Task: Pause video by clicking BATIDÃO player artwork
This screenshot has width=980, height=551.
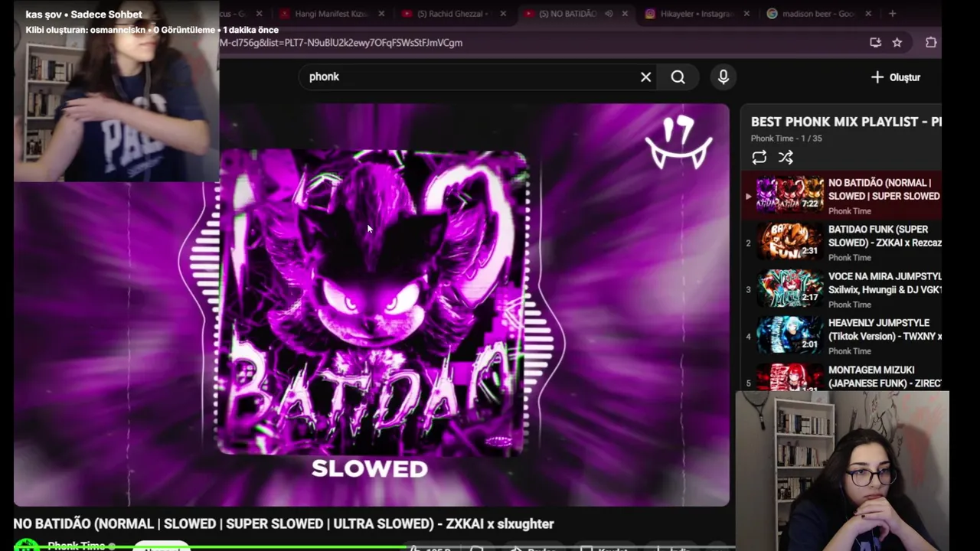Action: tap(372, 304)
